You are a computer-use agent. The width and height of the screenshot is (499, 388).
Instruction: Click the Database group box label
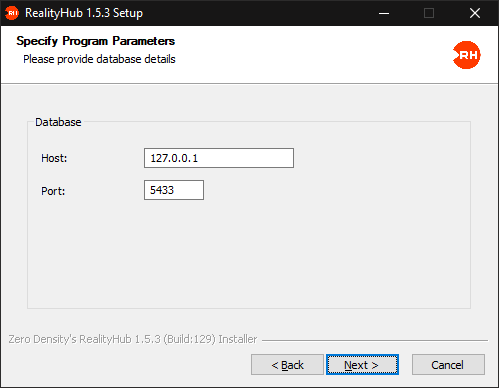point(58,122)
